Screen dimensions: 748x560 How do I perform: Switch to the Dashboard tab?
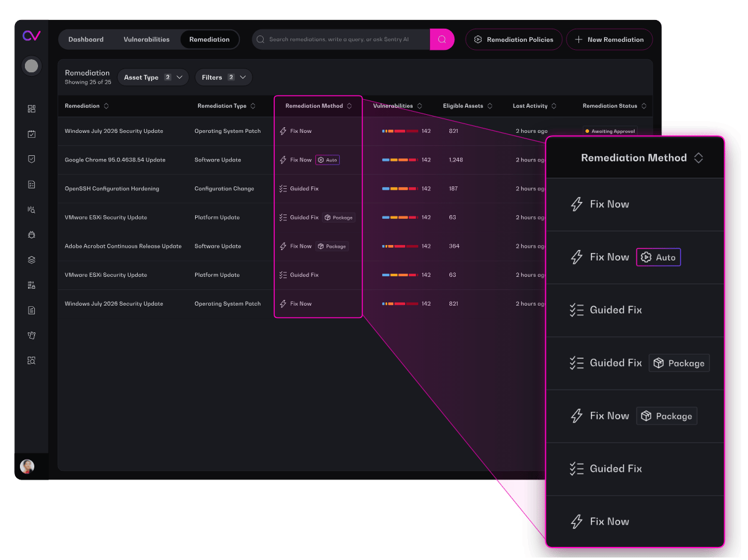86,39
